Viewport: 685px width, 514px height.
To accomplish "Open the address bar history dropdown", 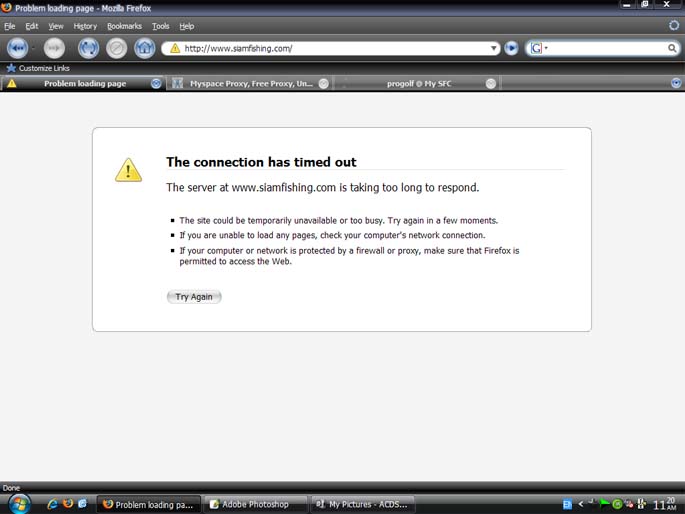I will coord(493,48).
